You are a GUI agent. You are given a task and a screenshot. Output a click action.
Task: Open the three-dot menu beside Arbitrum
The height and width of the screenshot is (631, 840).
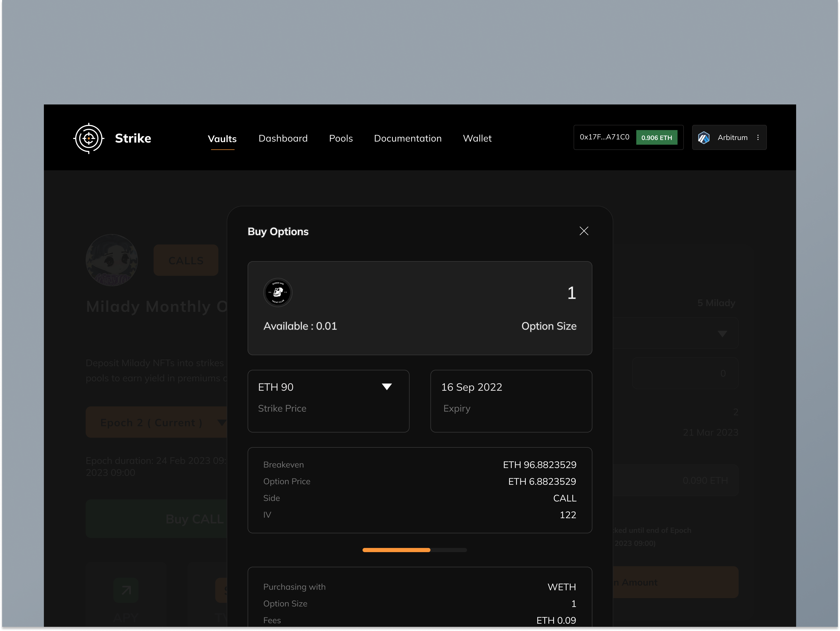click(x=758, y=137)
